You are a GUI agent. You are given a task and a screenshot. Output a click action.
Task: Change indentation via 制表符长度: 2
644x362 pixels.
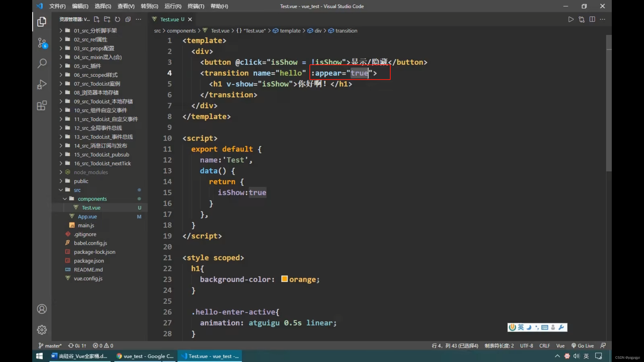click(x=499, y=346)
